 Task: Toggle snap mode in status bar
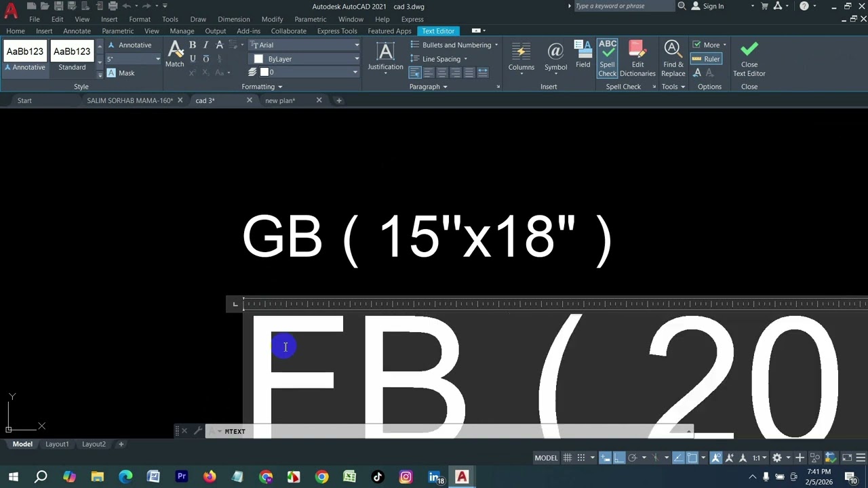(x=581, y=458)
